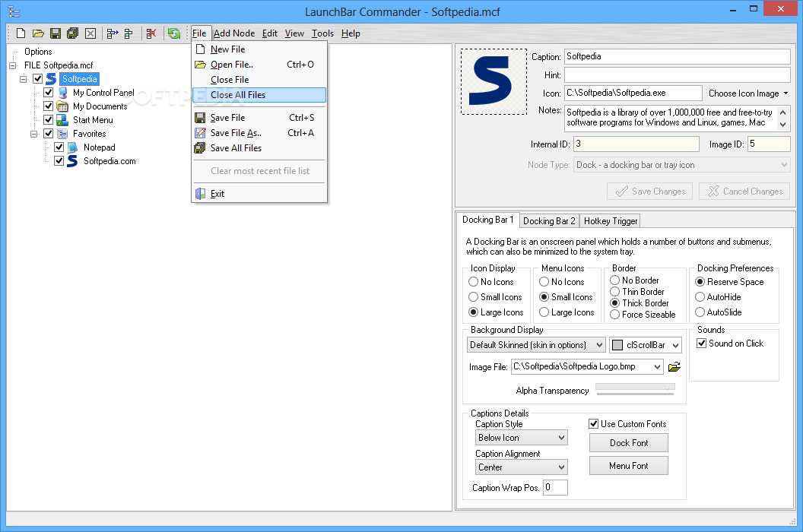Screen dimensions: 803x532
Task: Select Large Icons under Menu Icons
Action: coord(544,312)
